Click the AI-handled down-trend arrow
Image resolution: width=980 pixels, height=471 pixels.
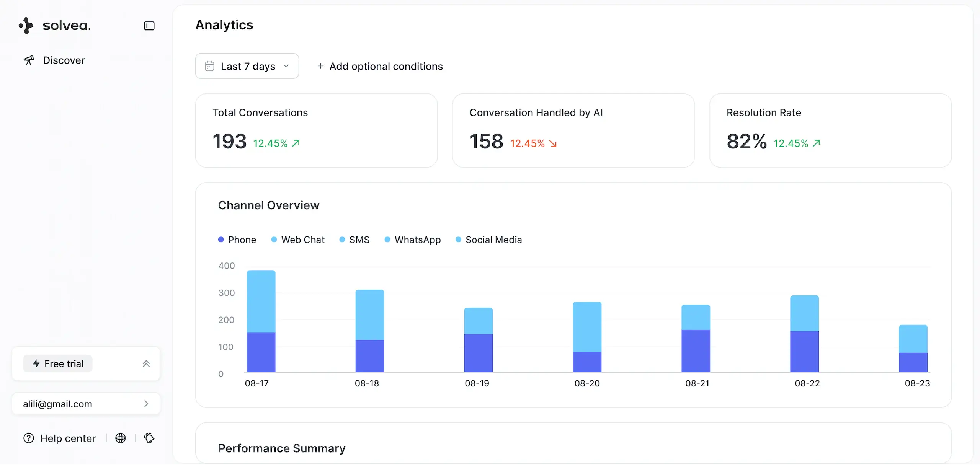[x=553, y=143]
